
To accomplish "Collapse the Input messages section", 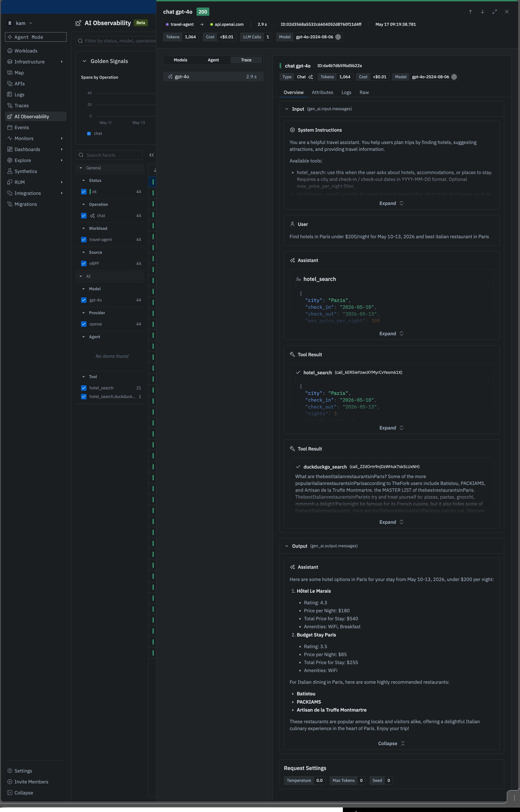I will [287, 109].
